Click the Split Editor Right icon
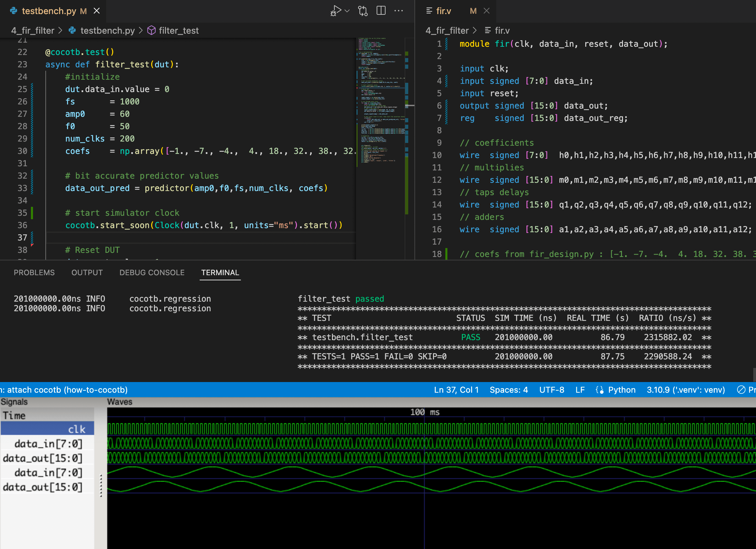 [x=381, y=11]
